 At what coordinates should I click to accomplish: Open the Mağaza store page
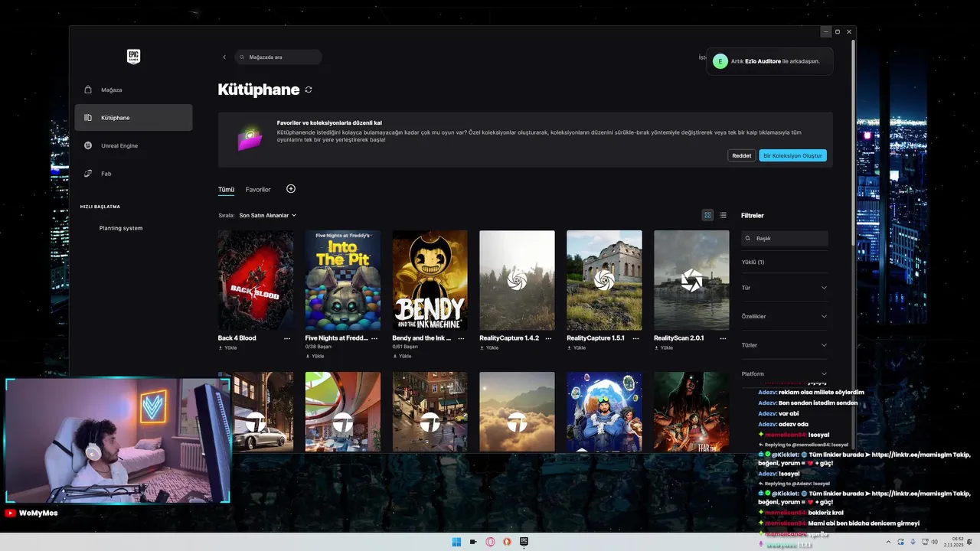tap(133, 90)
